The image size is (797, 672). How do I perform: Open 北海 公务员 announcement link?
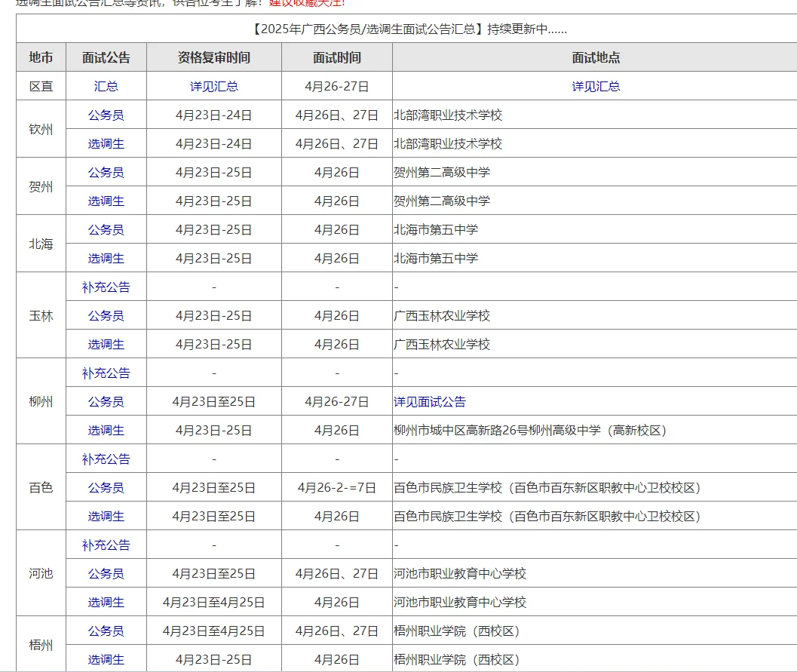106,230
